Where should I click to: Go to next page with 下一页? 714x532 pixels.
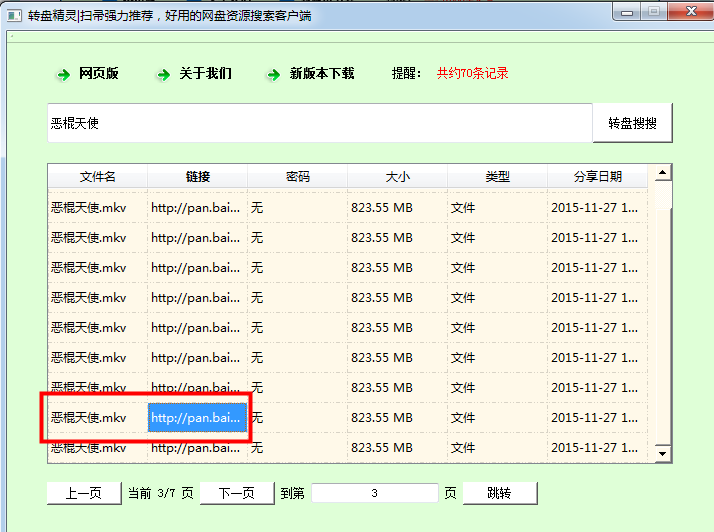237,493
